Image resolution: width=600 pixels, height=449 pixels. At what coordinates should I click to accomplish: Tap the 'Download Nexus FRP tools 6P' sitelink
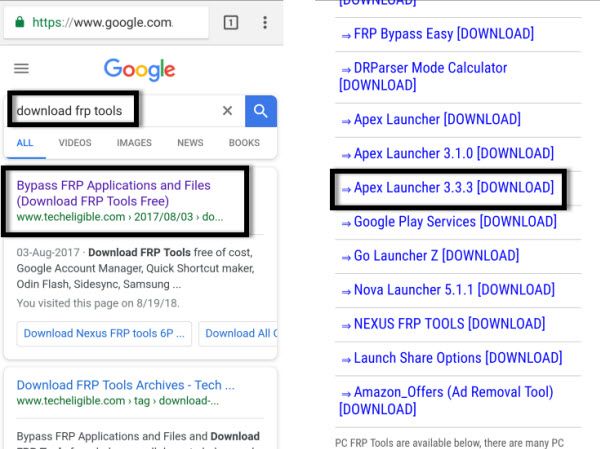point(104,333)
